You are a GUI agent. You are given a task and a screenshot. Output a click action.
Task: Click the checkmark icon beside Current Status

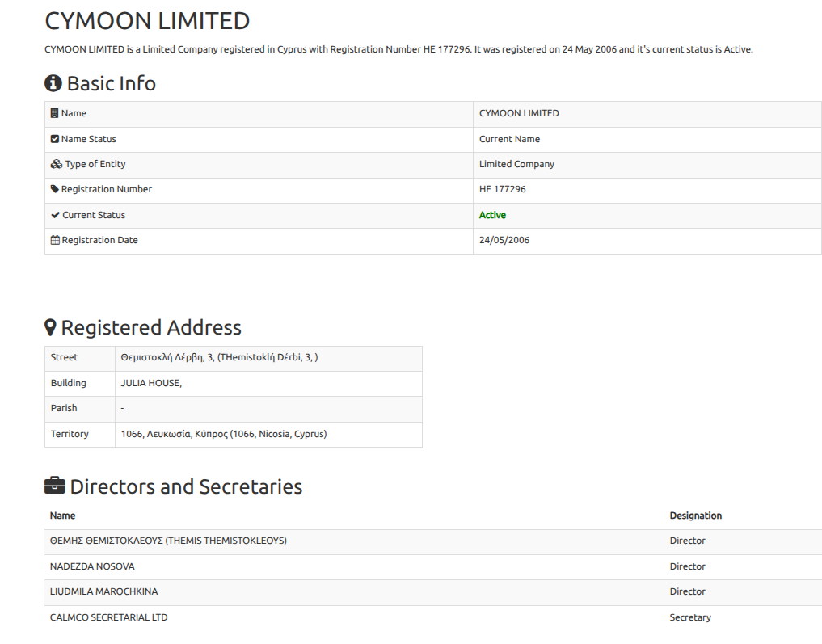[55, 215]
